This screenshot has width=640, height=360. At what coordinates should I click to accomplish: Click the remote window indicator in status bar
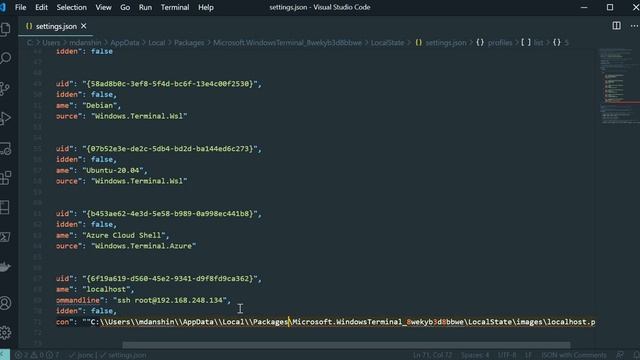5,355
